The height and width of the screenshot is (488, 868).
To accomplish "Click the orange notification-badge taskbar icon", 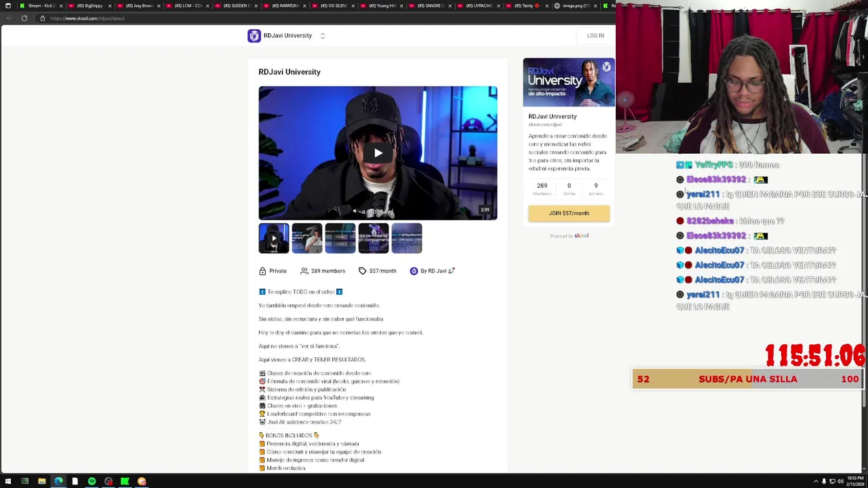I will [142, 481].
